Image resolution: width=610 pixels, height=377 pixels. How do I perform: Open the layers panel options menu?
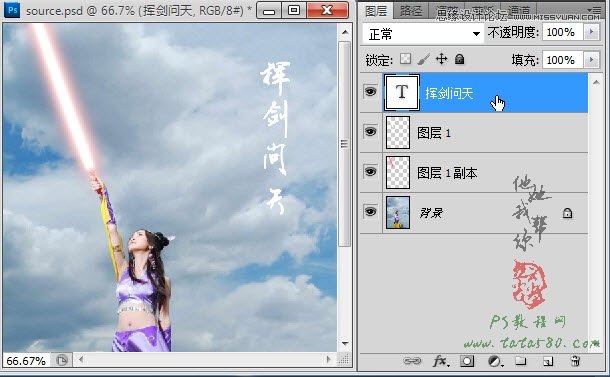[x=595, y=10]
